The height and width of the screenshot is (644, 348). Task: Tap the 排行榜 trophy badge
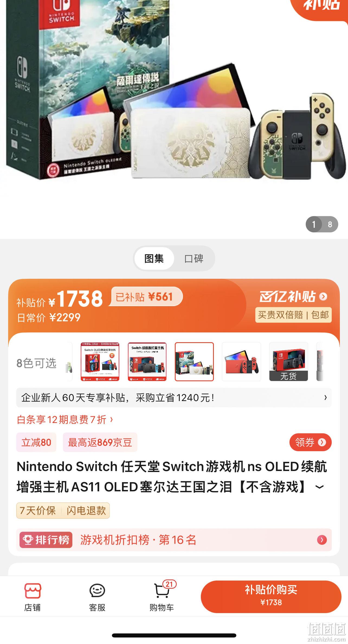[46, 540]
